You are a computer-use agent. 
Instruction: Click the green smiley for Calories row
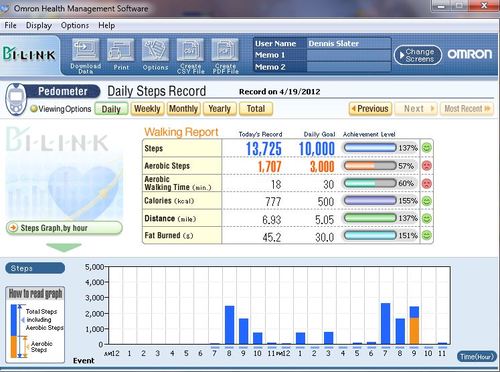[x=427, y=201]
